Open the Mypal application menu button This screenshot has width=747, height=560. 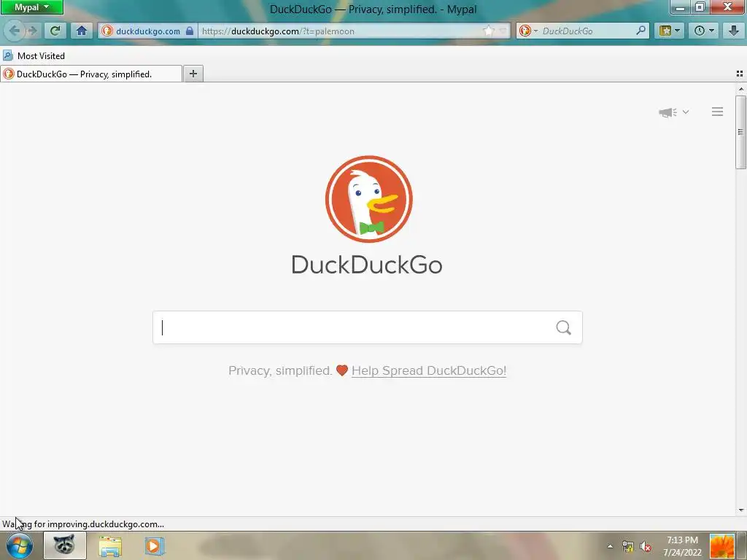coord(31,7)
